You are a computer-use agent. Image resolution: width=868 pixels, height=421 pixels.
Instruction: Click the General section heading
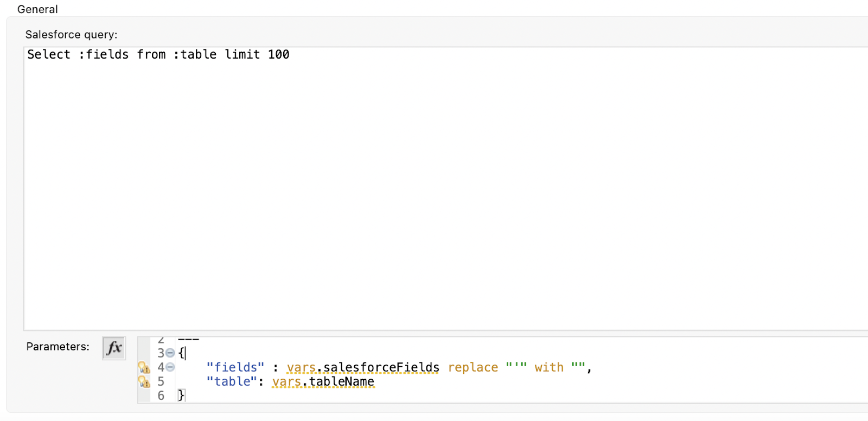[x=37, y=9]
